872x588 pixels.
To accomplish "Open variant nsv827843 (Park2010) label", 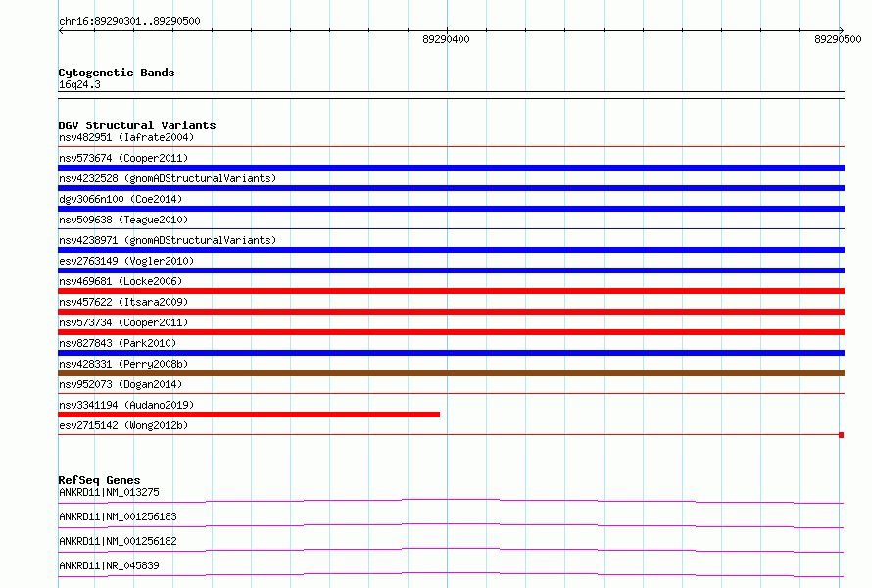I will 118,343.
